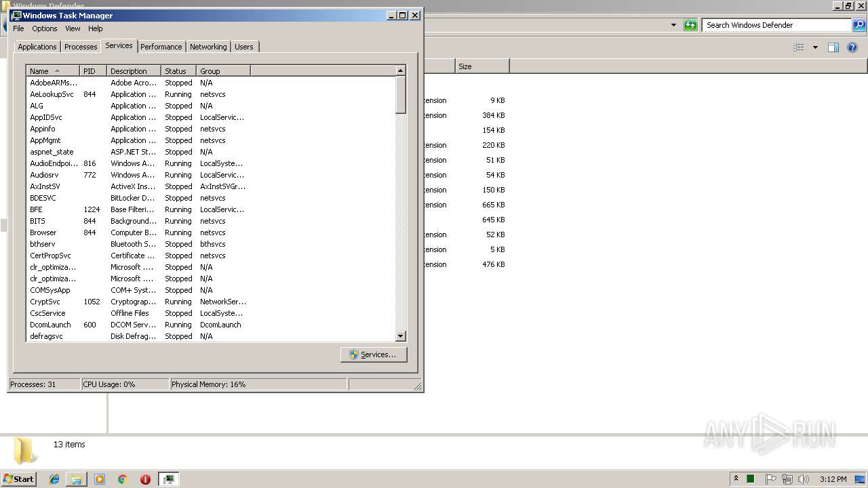868x488 pixels.
Task: Select the DcomLaunch service row
Action: tap(210, 325)
